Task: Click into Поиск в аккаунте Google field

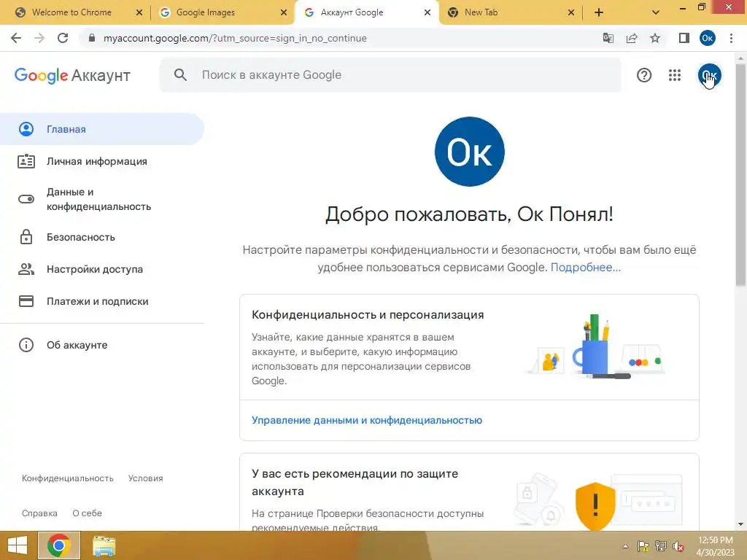Action: (391, 75)
